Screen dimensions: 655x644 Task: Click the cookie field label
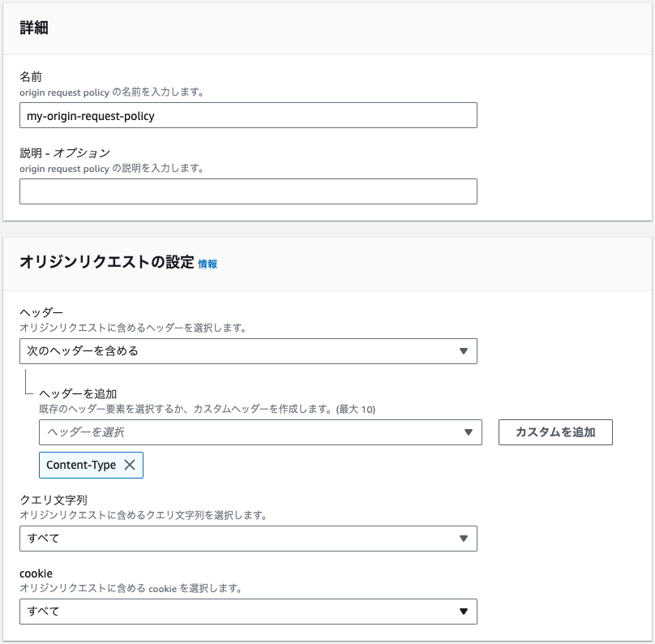coord(36,573)
